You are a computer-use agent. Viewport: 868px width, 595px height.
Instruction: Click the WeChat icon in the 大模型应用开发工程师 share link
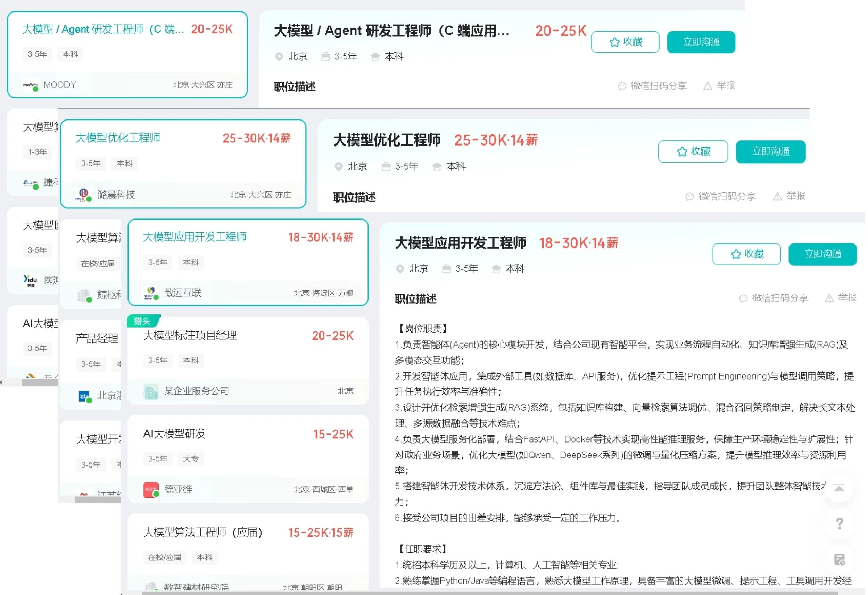pos(743,298)
